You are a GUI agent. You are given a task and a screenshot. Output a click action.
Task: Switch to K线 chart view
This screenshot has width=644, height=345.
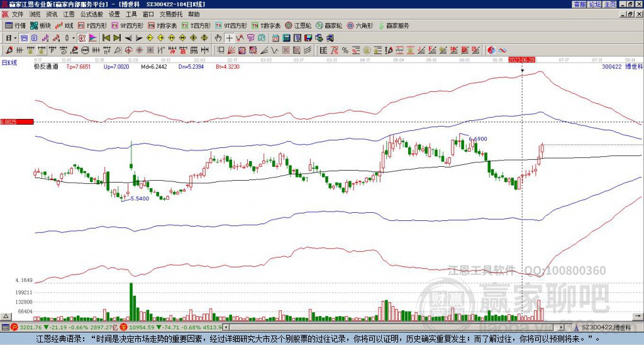point(64,25)
